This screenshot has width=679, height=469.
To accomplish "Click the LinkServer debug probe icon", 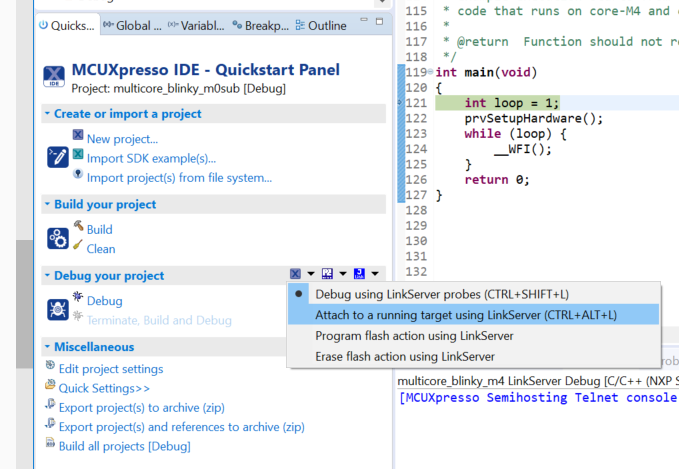I will [295, 274].
